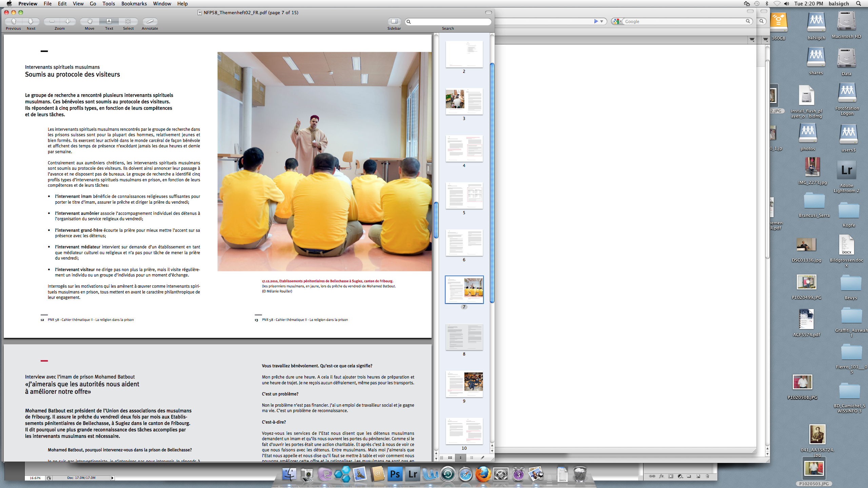Open Finder from the Dock

click(x=289, y=474)
